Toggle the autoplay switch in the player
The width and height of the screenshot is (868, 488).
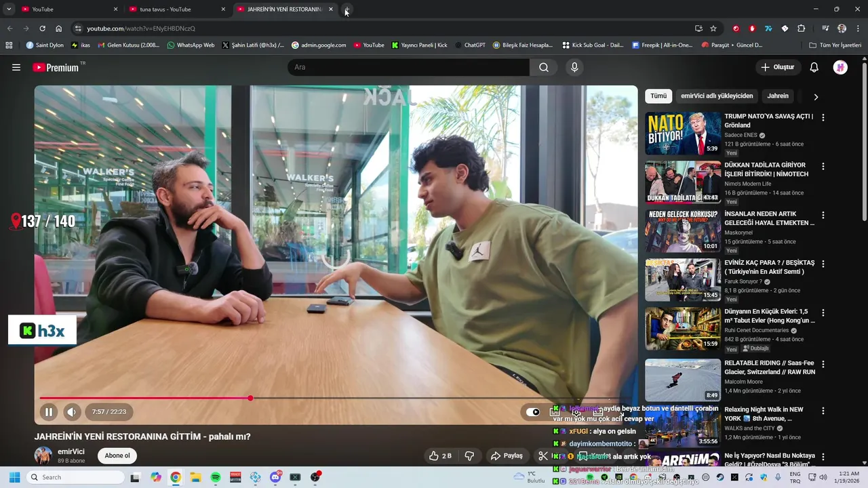point(533,411)
